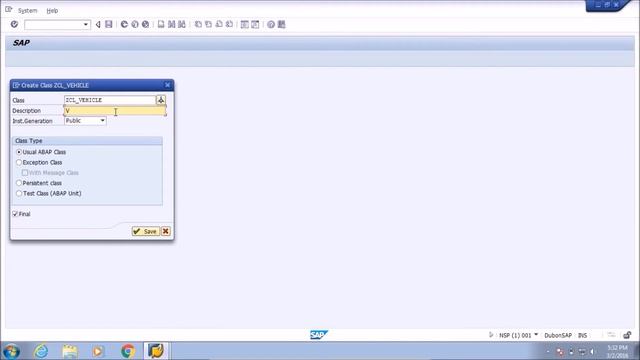Select the Exception Class radio button
The width and height of the screenshot is (640, 360).
coord(19,162)
